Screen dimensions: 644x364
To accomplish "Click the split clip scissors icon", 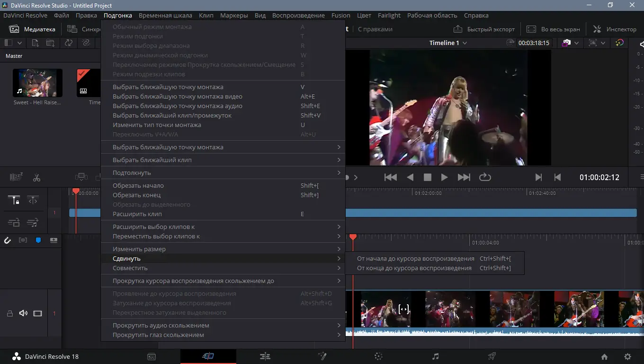I will [x=36, y=178].
